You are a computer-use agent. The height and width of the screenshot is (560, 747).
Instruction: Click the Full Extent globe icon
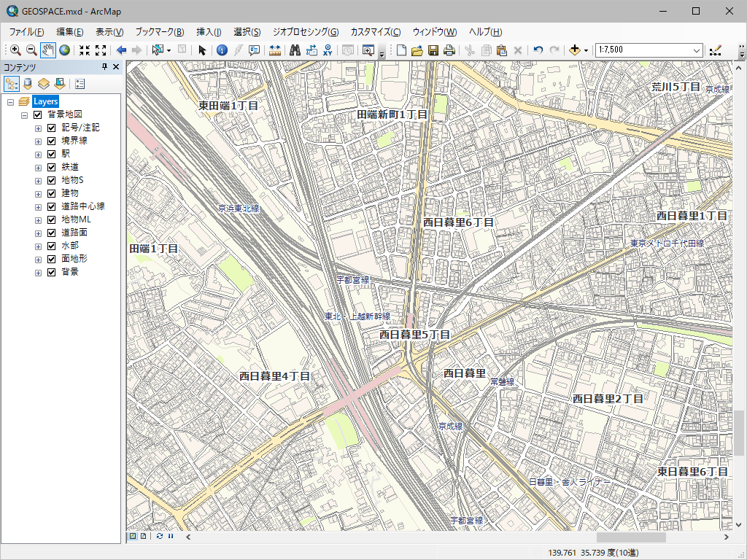(64, 50)
